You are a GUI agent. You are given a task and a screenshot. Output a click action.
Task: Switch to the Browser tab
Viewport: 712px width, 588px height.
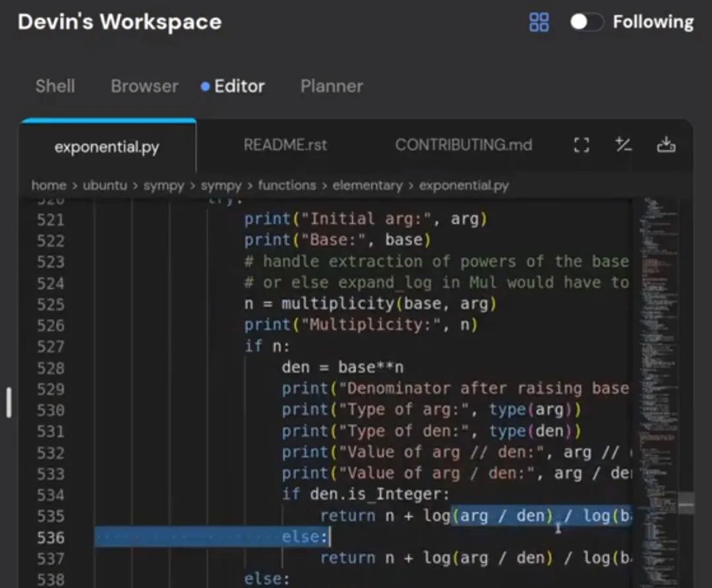(x=144, y=86)
